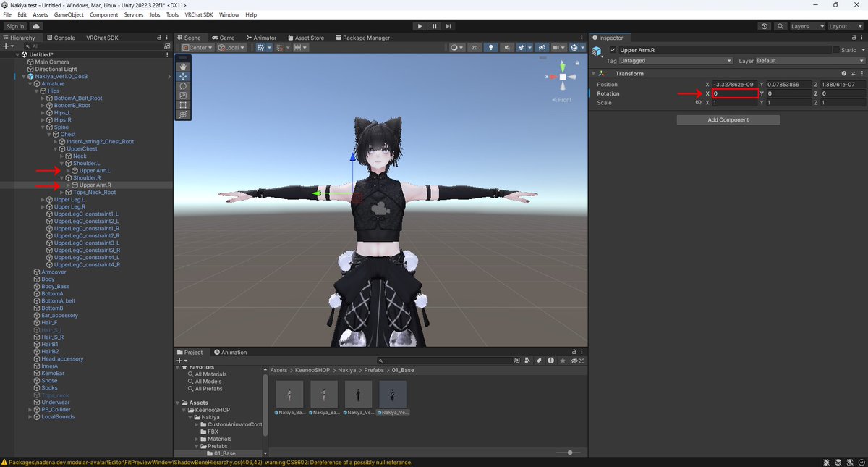Screen dimensions: 868x467
Task: Click the Sign in button
Action: tap(14, 26)
